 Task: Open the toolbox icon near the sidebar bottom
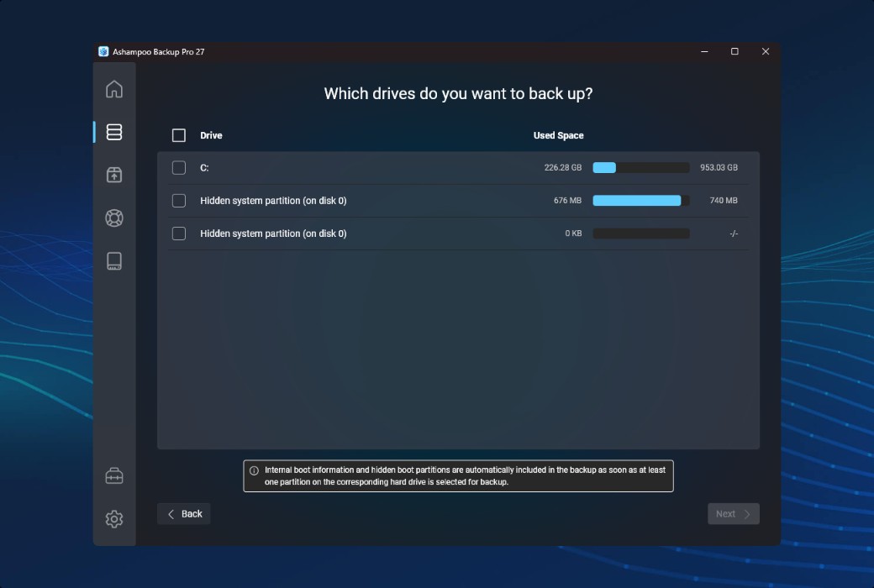click(114, 474)
